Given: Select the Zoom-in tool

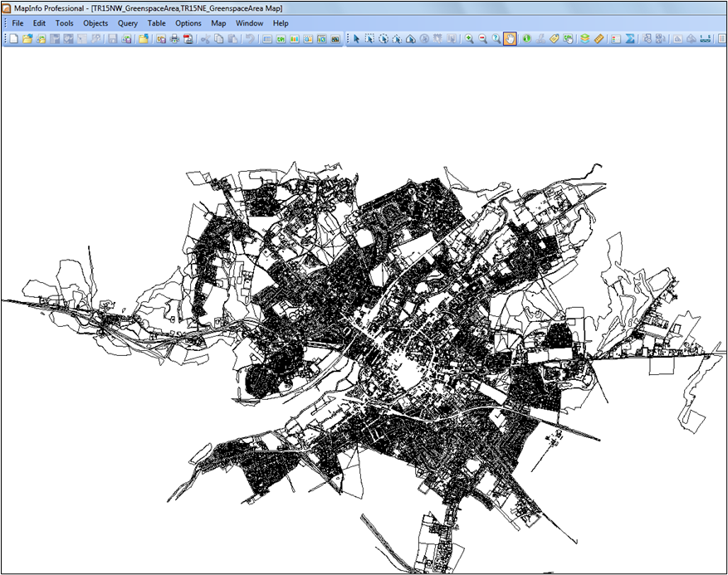Looking at the screenshot, I should (x=469, y=38).
